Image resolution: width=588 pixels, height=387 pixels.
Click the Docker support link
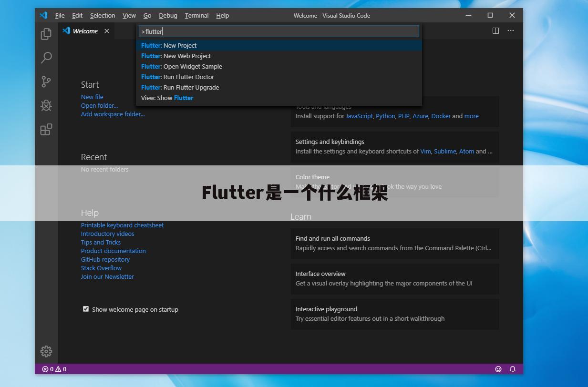point(441,116)
